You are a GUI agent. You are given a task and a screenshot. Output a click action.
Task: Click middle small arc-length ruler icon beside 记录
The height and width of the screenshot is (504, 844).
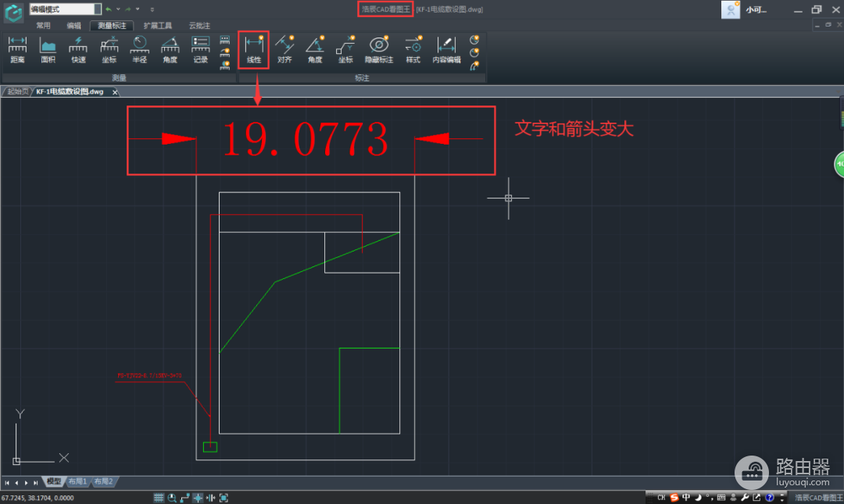(x=225, y=53)
